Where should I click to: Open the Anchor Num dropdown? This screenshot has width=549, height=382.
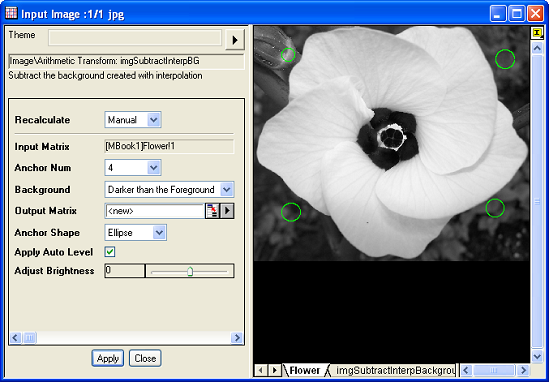pyautogui.click(x=154, y=168)
